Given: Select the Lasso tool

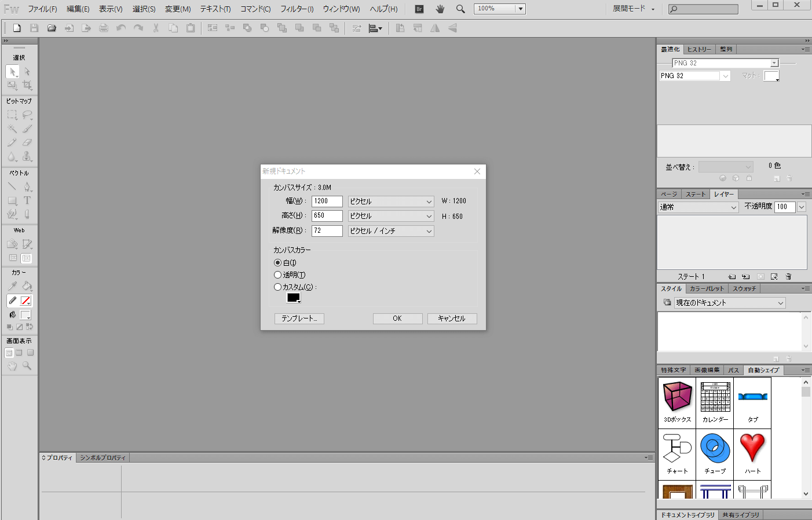Looking at the screenshot, I should 27,115.
